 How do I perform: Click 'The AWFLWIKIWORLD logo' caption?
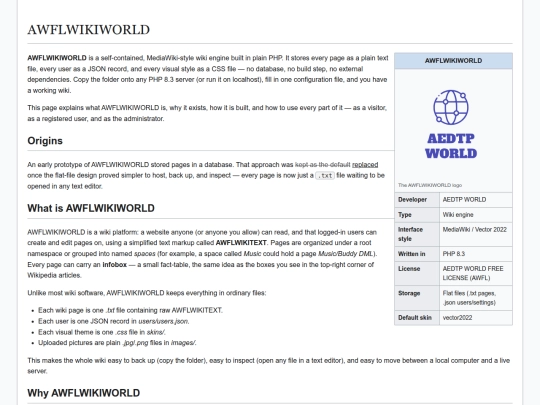[430, 185]
